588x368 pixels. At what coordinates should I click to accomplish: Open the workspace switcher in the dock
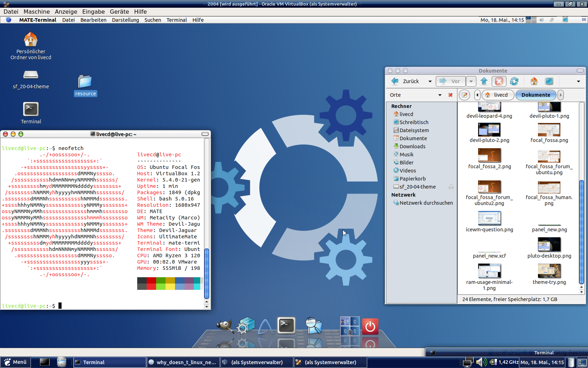tap(350, 326)
